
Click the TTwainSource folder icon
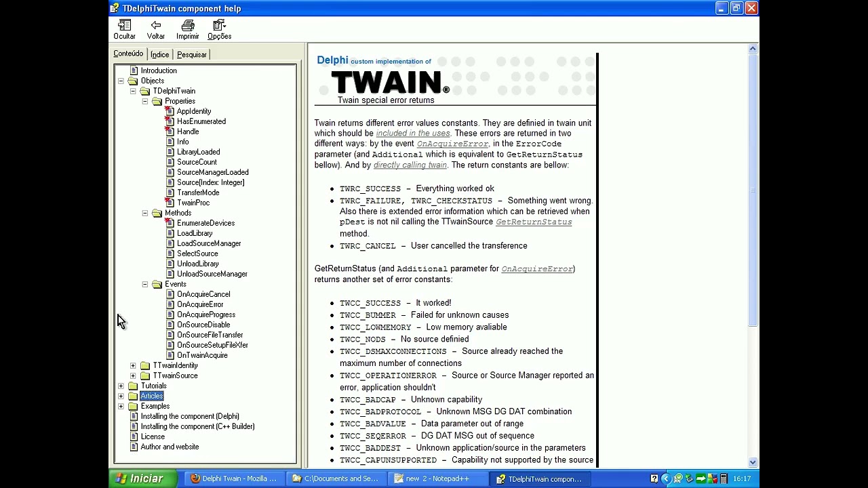(x=145, y=375)
